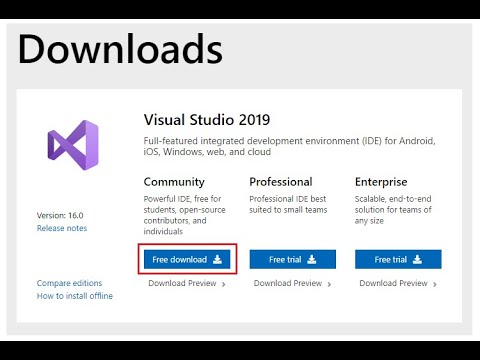Click the large Downloads title

(x=120, y=49)
